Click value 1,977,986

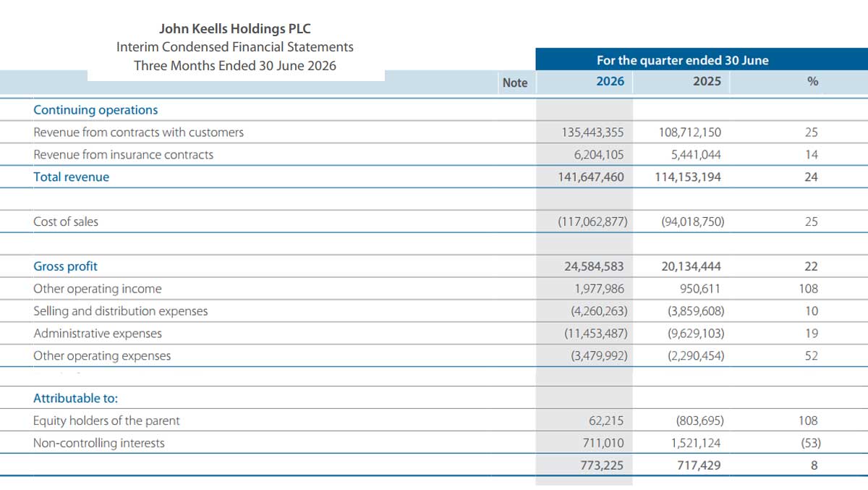[600, 289]
